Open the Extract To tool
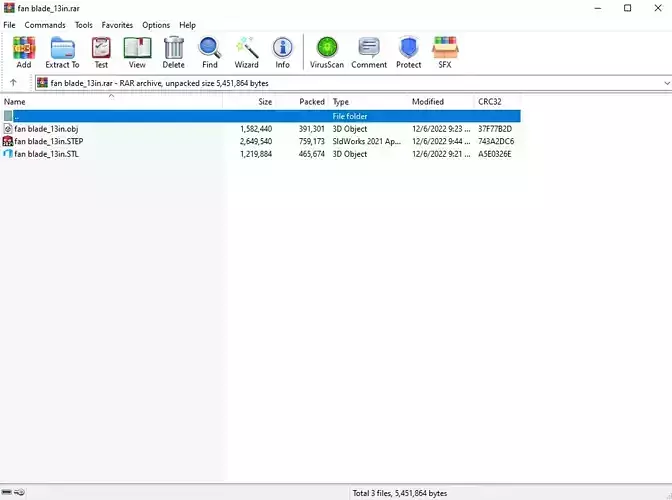 pos(63,52)
